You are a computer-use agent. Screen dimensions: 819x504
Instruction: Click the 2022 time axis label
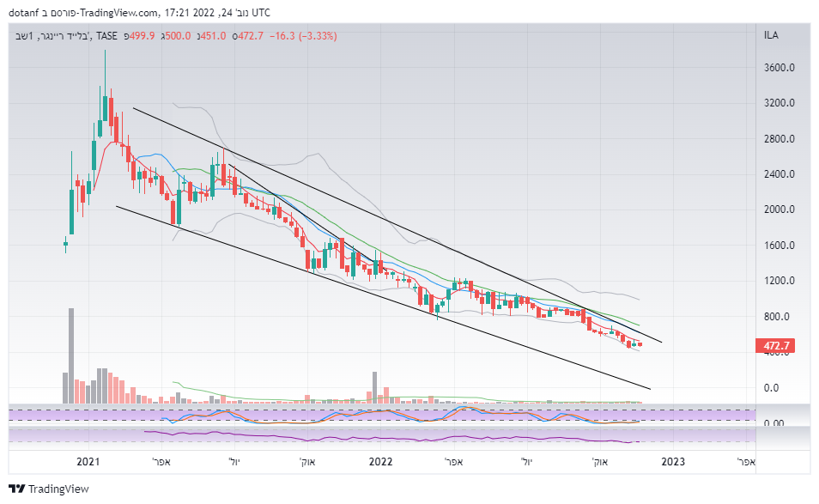coord(380,462)
